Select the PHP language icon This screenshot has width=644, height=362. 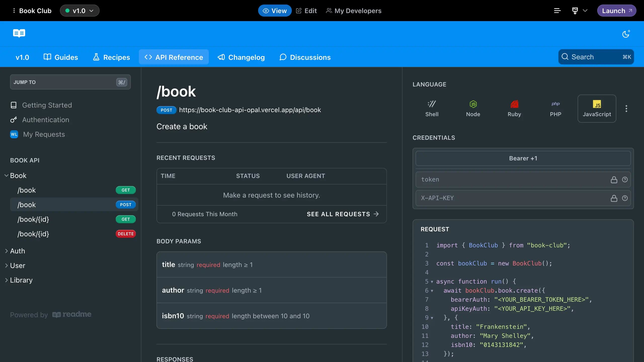[x=555, y=108]
